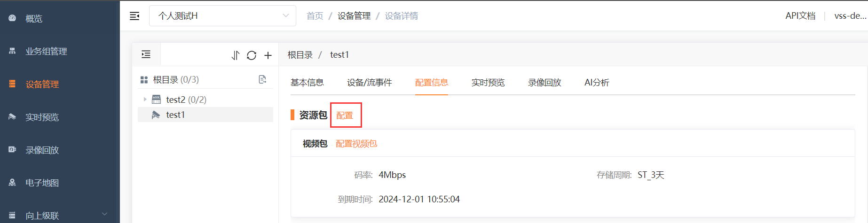
Task: Toggle the device tree panel collapse icon
Action: (x=146, y=54)
